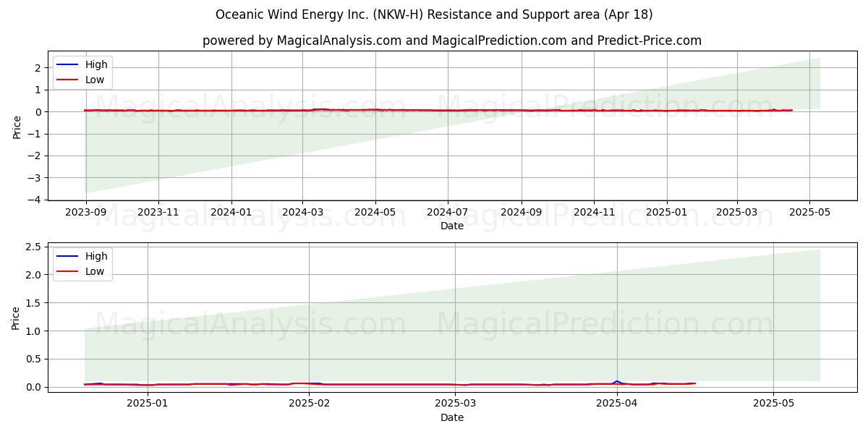The height and width of the screenshot is (434, 868).
Task: Click 'Low' in the bottom chart legend
Action: [x=95, y=271]
